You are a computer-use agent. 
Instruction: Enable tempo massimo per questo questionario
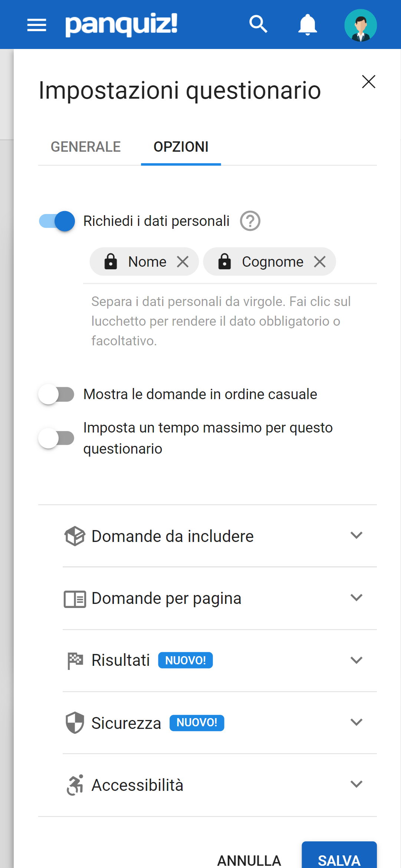(x=56, y=438)
